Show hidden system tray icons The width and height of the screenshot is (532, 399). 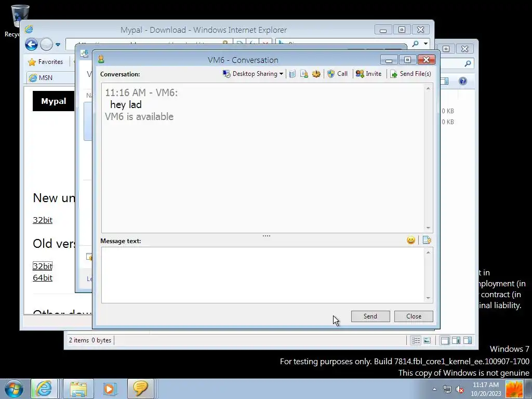point(434,389)
